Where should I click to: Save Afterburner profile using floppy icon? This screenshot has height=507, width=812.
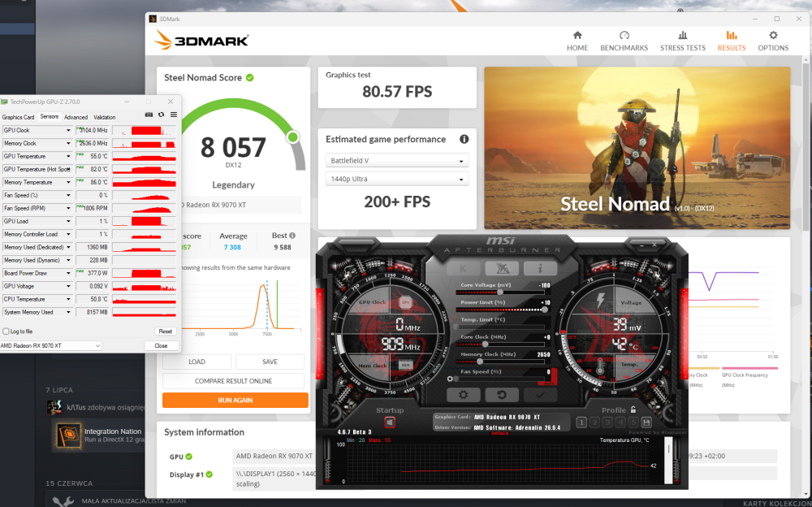646,422
